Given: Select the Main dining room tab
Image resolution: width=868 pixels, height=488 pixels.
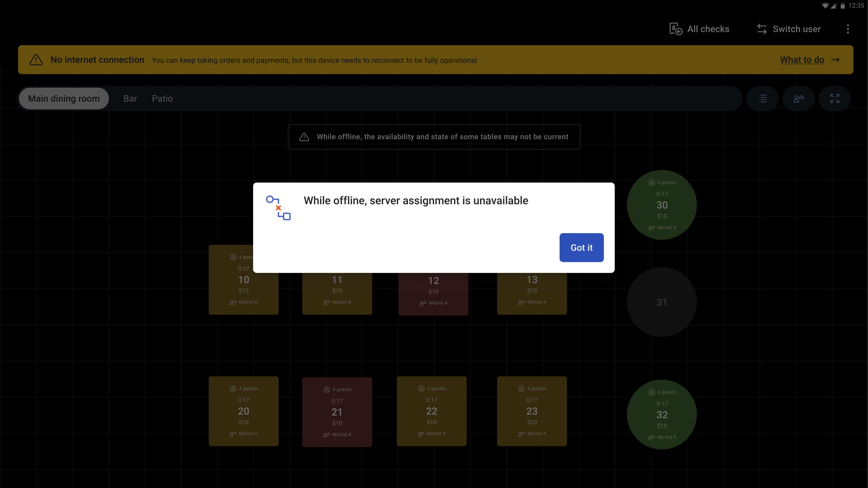Looking at the screenshot, I should point(64,99).
